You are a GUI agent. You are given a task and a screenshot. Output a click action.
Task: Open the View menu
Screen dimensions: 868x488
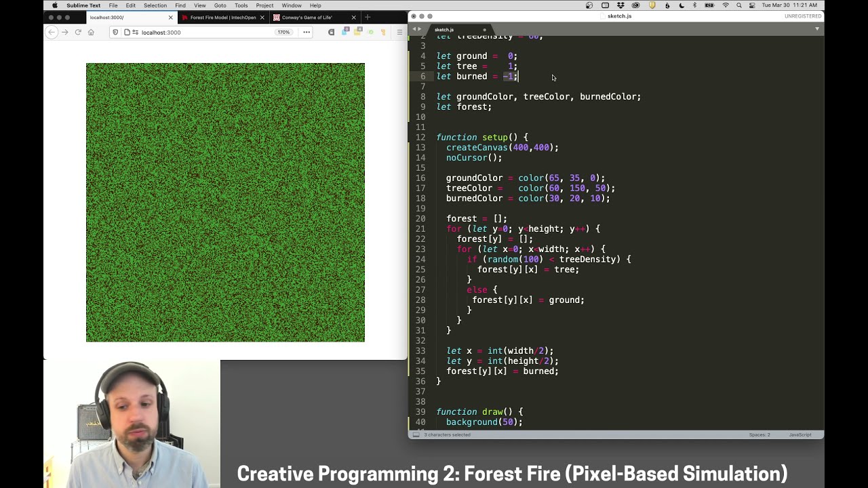[200, 5]
